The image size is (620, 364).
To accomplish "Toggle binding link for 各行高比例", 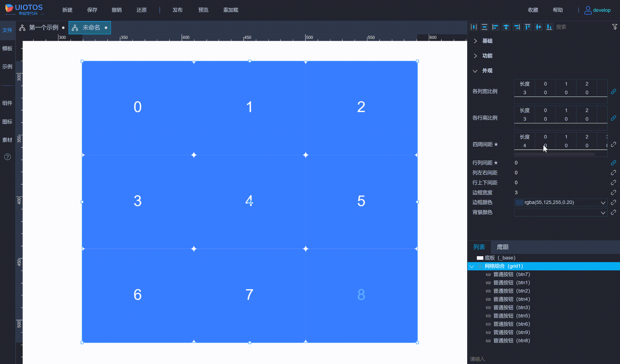I will click(613, 118).
